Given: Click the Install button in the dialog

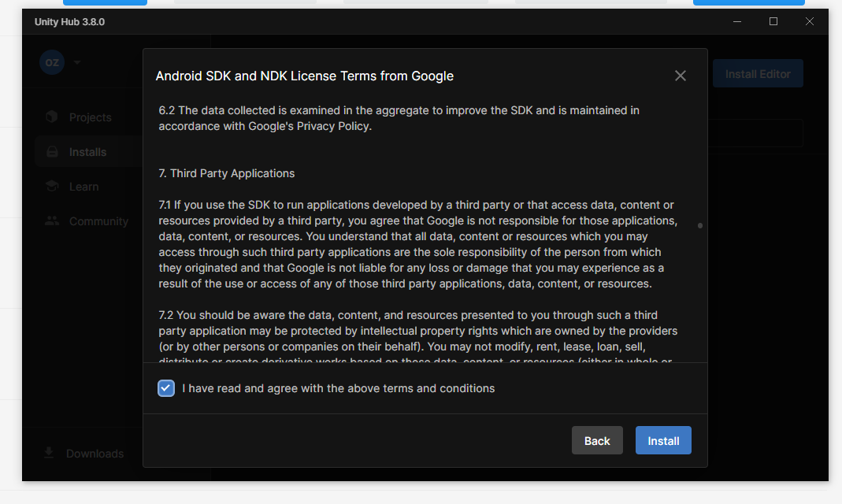Looking at the screenshot, I should 663,441.
